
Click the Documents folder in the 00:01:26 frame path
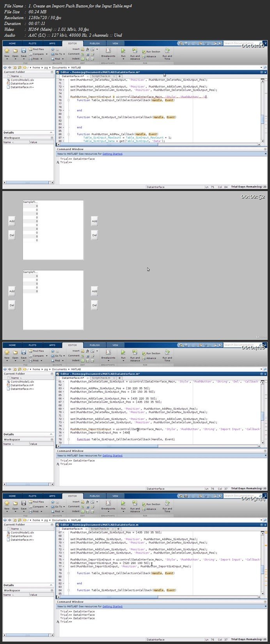(59, 67)
